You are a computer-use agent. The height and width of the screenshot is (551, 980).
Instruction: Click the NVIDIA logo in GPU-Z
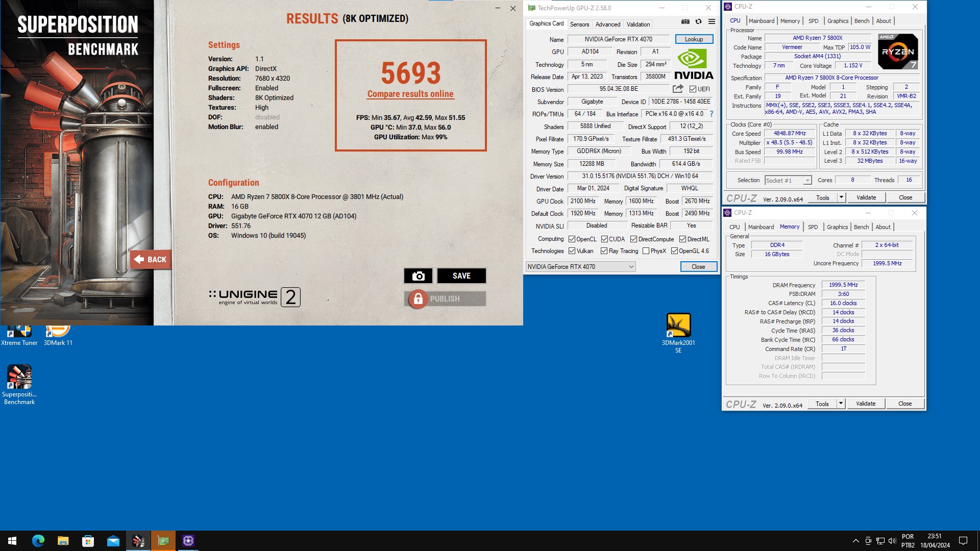pos(694,64)
